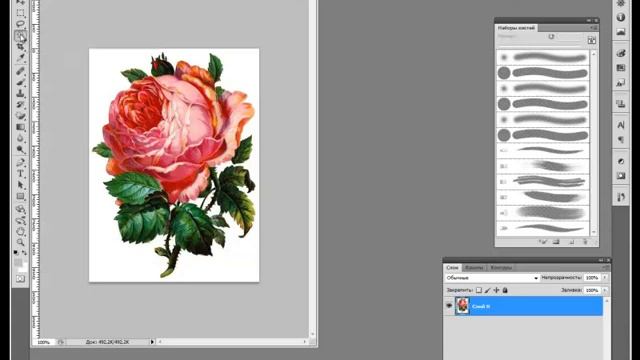Select the Brush tool in the toolbox
Image resolution: width=640 pixels, height=360 pixels.
tap(20, 82)
